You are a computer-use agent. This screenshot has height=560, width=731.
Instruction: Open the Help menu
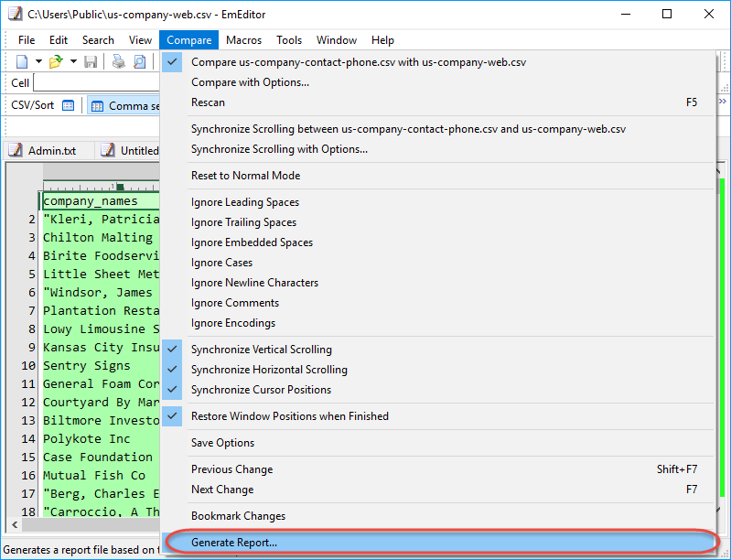382,40
